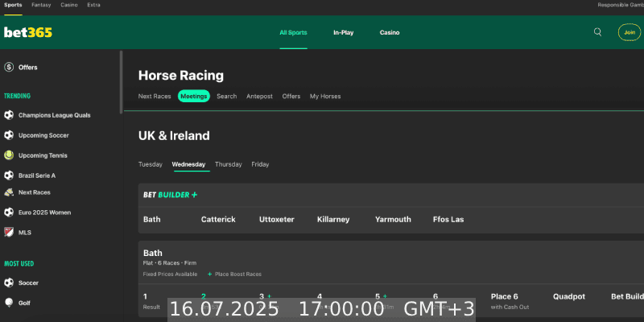Viewport: 644px width, 322px height.
Task: Open Bath race 3 with plus marker
Action: [x=266, y=296]
